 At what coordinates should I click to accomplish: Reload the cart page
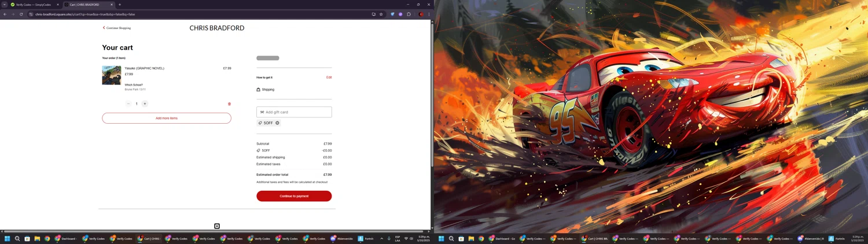(21, 14)
